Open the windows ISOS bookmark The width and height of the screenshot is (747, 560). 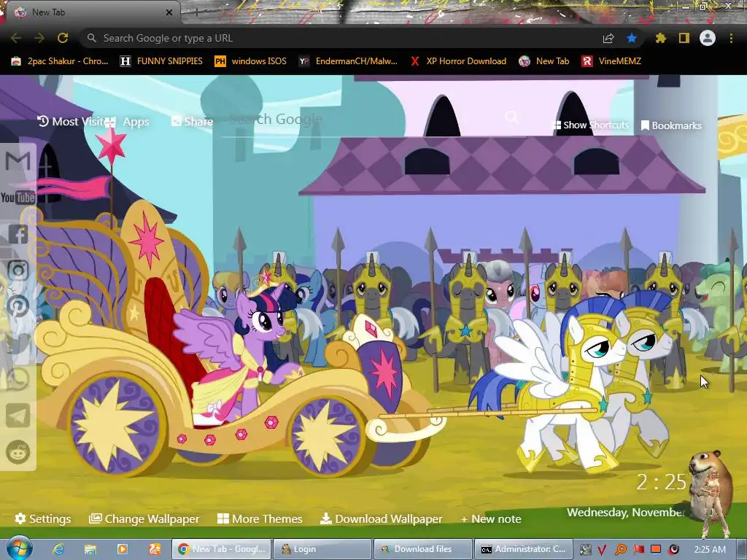point(251,61)
